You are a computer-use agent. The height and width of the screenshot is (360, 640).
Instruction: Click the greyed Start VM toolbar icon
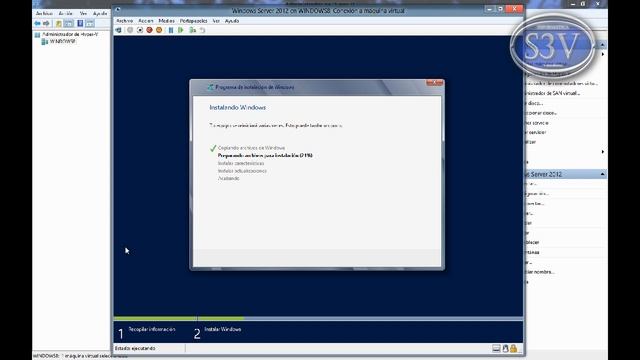pyautogui.click(x=130, y=30)
